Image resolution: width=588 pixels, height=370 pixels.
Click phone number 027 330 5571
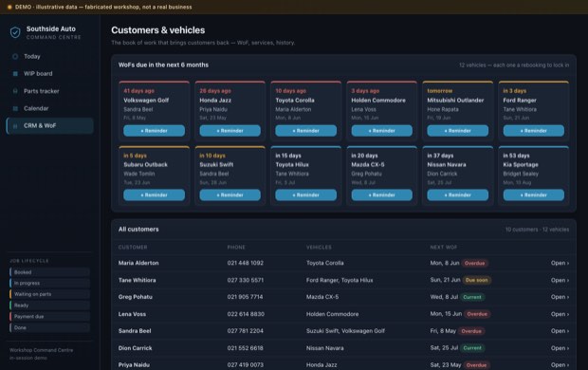point(246,280)
